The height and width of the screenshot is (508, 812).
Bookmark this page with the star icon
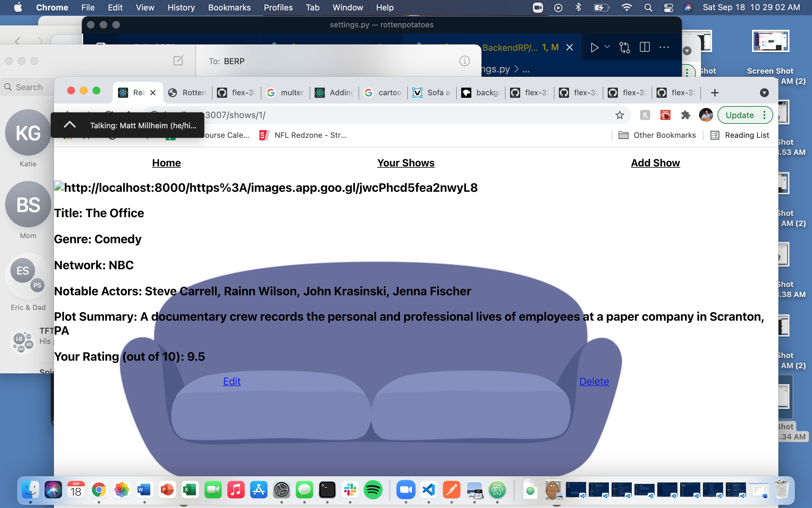click(619, 115)
